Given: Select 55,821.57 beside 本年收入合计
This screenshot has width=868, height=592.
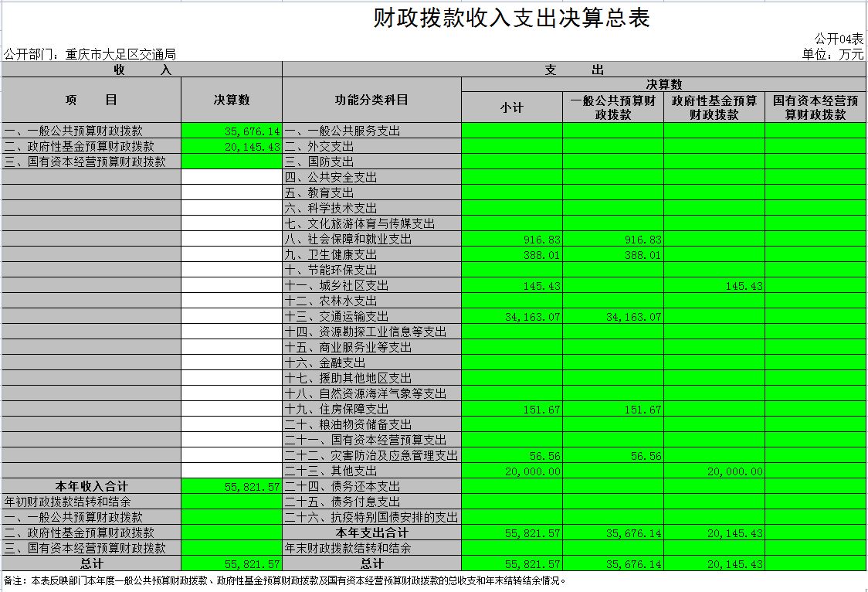Looking at the screenshot, I should [x=232, y=487].
